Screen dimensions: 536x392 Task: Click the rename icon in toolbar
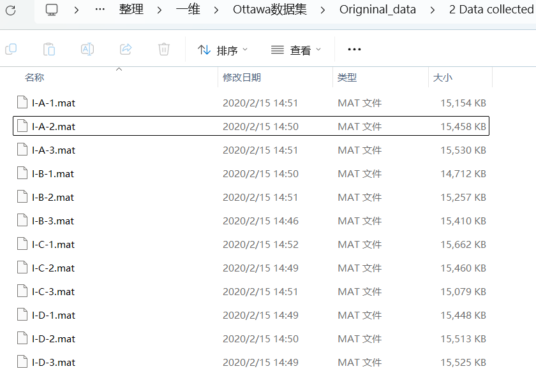point(87,49)
